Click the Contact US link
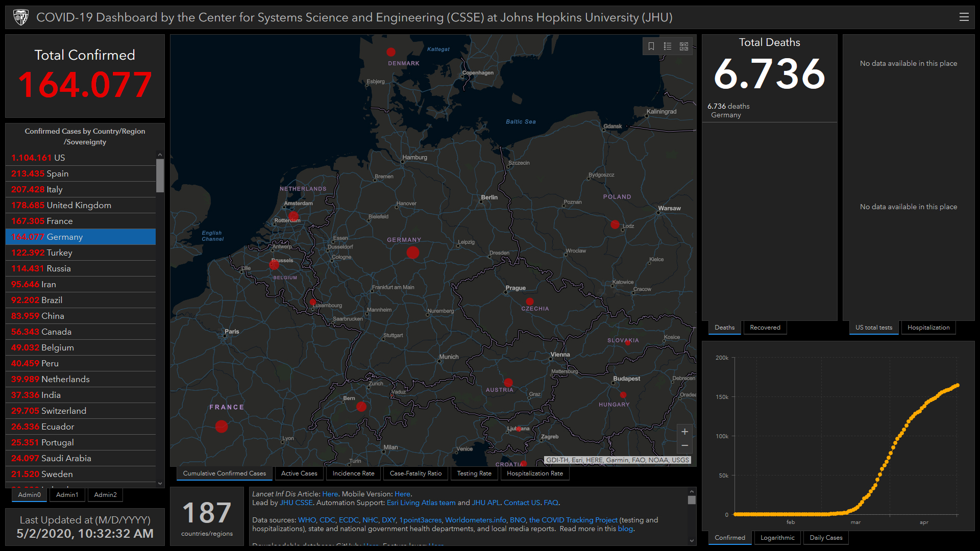980x551 pixels. click(x=522, y=503)
